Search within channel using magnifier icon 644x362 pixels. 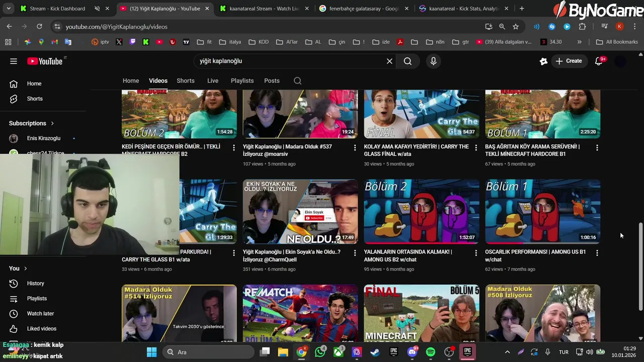[x=297, y=81]
